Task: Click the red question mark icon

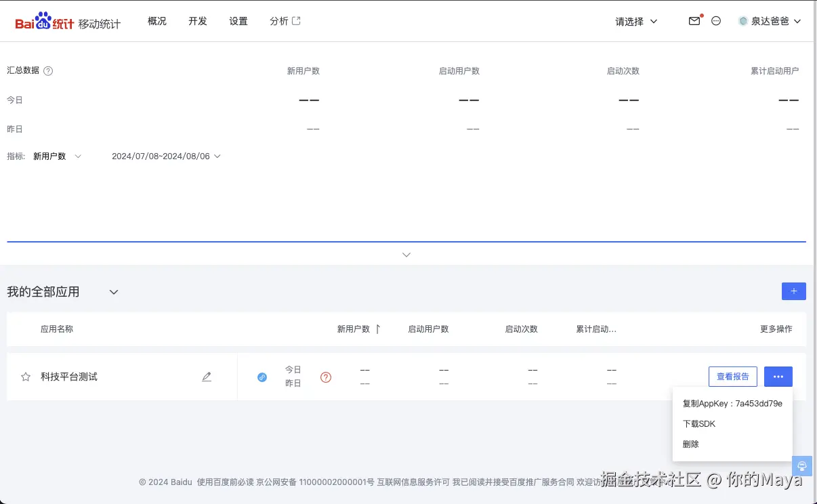Action: pyautogui.click(x=326, y=377)
